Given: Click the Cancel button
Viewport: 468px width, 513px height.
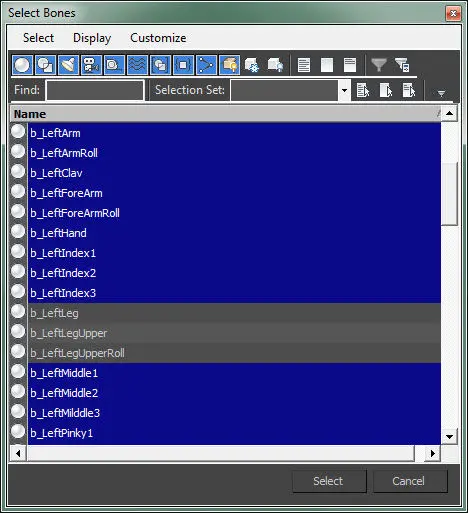Looking at the screenshot, I should tap(409, 481).
